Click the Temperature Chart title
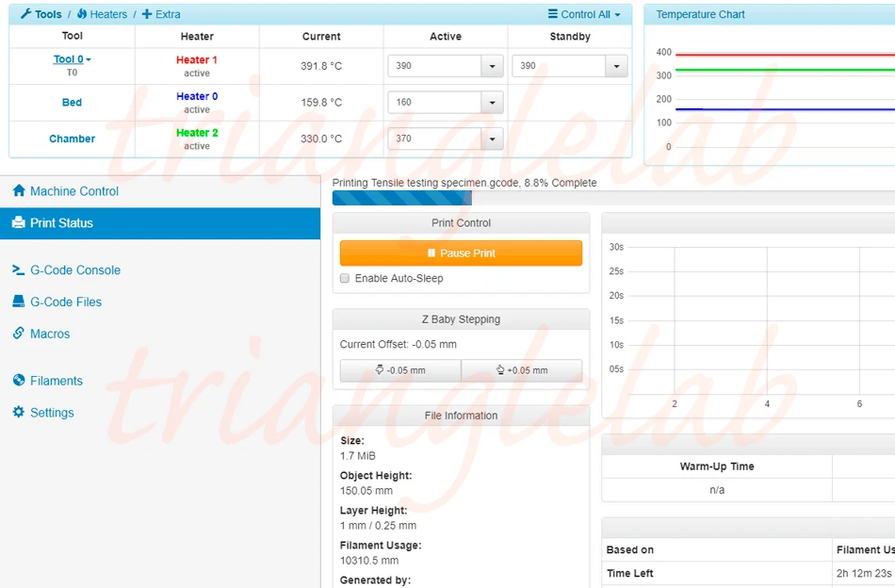This screenshot has height=588, width=895. pos(700,14)
